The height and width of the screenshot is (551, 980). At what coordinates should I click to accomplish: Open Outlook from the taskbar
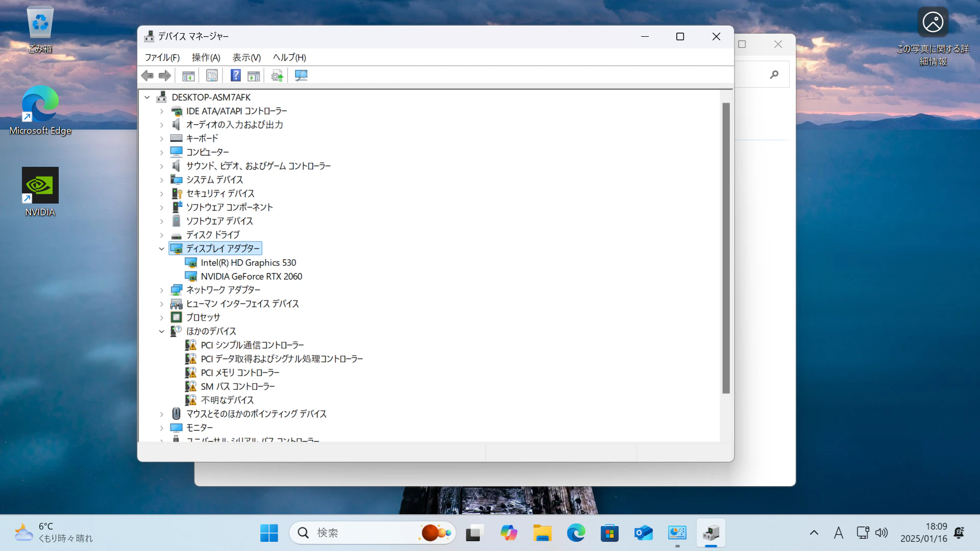tap(643, 533)
